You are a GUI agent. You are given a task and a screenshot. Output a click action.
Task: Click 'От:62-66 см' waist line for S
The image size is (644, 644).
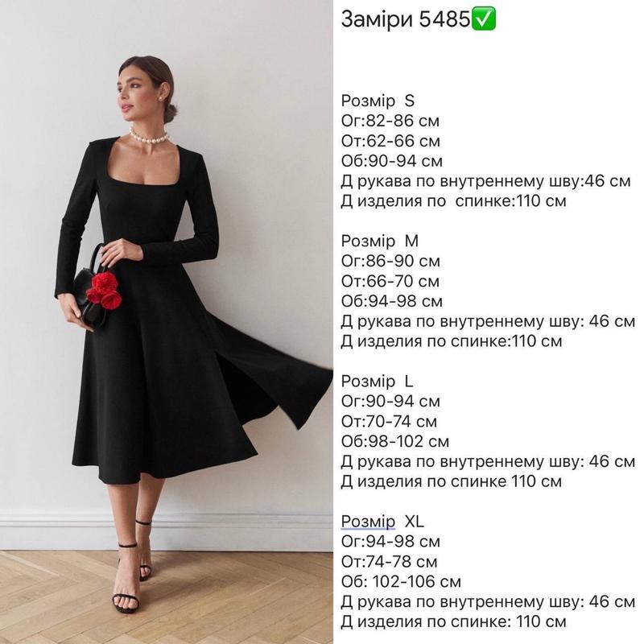click(x=390, y=141)
